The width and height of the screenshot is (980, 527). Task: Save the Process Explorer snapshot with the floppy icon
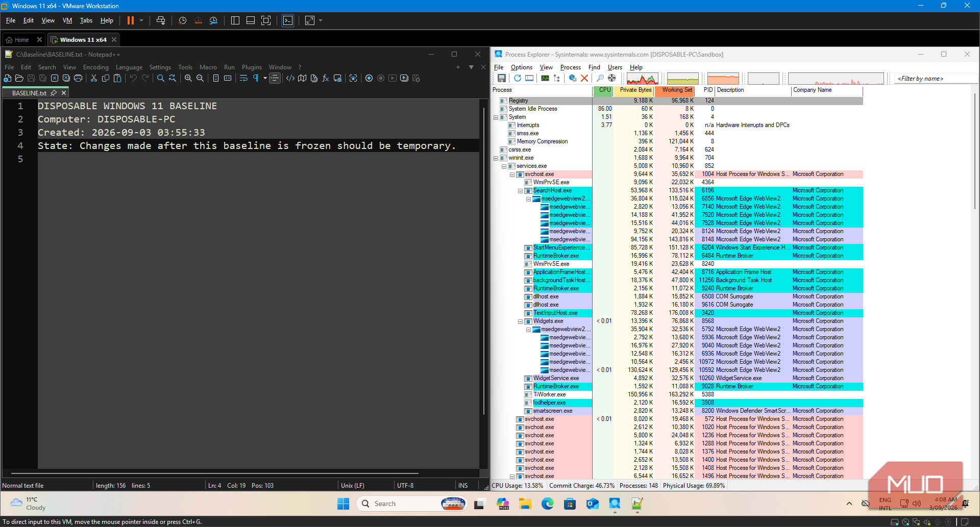coord(502,78)
